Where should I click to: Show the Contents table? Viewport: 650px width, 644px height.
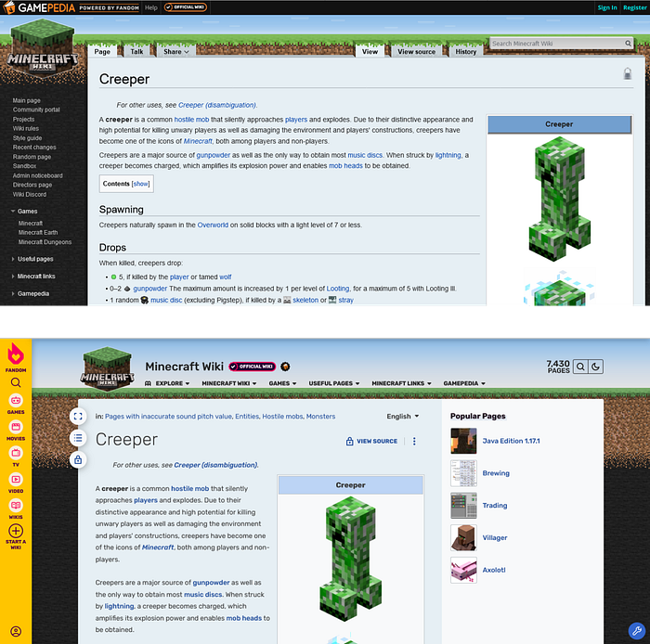[x=140, y=184]
